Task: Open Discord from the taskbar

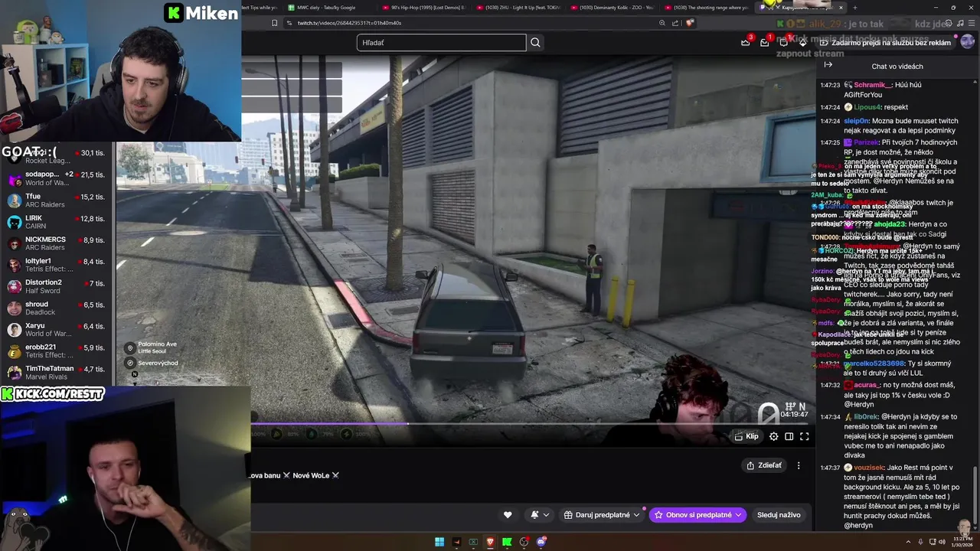Action: (x=541, y=542)
